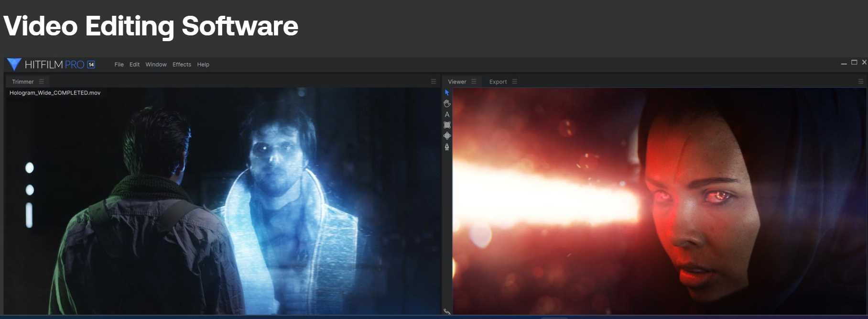Open the Trimmer panel's far-right options menu
868x319 pixels.
point(434,81)
